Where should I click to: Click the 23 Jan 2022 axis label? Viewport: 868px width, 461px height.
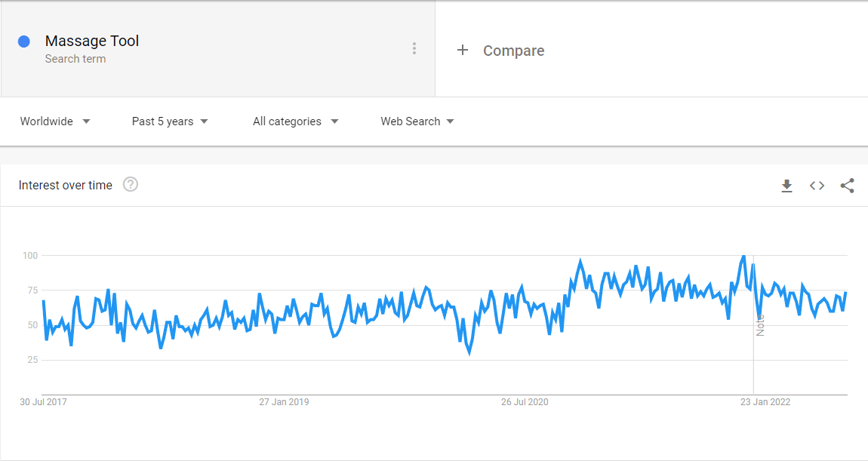coord(765,402)
